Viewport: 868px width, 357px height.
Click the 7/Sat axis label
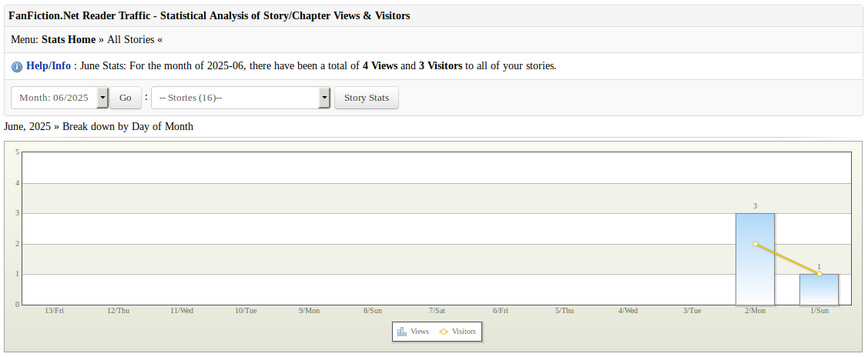click(437, 311)
